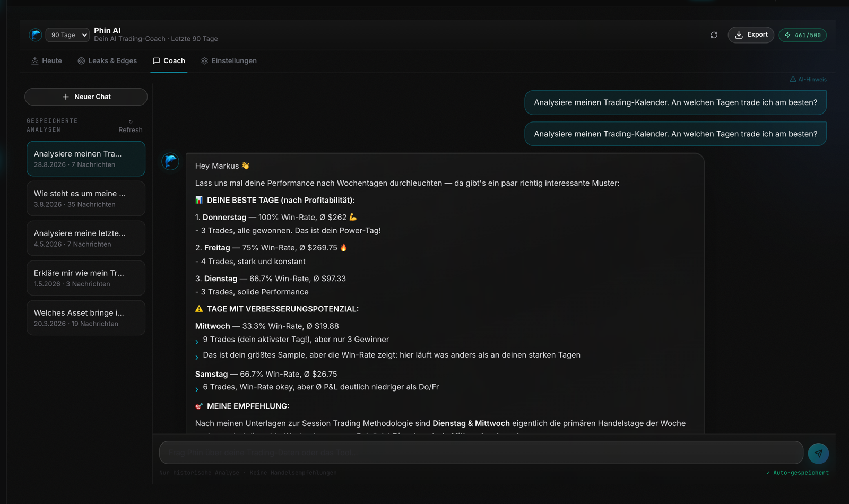Image resolution: width=849 pixels, height=504 pixels.
Task: Start a new chat with Neuer Chat
Action: (x=86, y=97)
